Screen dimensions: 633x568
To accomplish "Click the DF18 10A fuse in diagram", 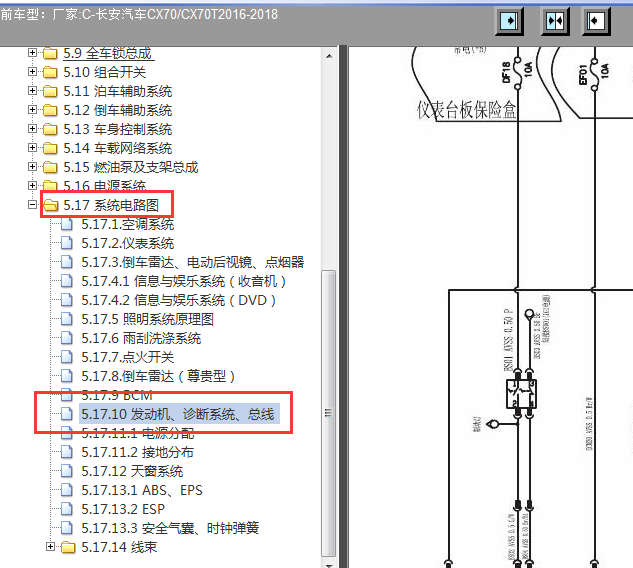I will [x=517, y=73].
